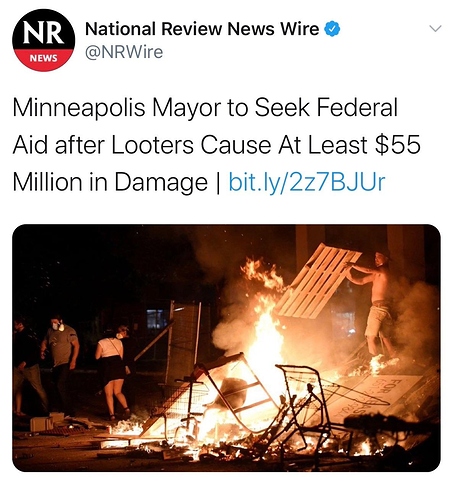Click the wooden pallet in the photo
The image size is (454, 500).
(x=318, y=282)
